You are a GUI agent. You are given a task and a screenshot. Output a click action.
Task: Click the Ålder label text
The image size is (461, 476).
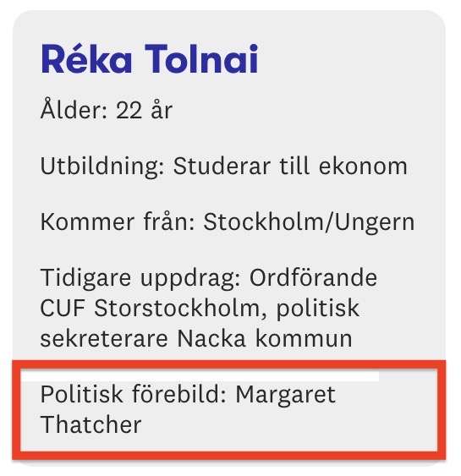pyautogui.click(x=74, y=109)
